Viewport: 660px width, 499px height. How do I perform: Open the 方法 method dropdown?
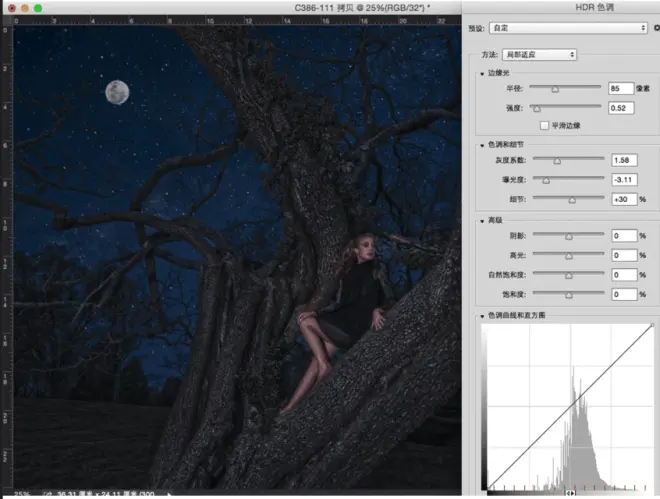coord(539,55)
